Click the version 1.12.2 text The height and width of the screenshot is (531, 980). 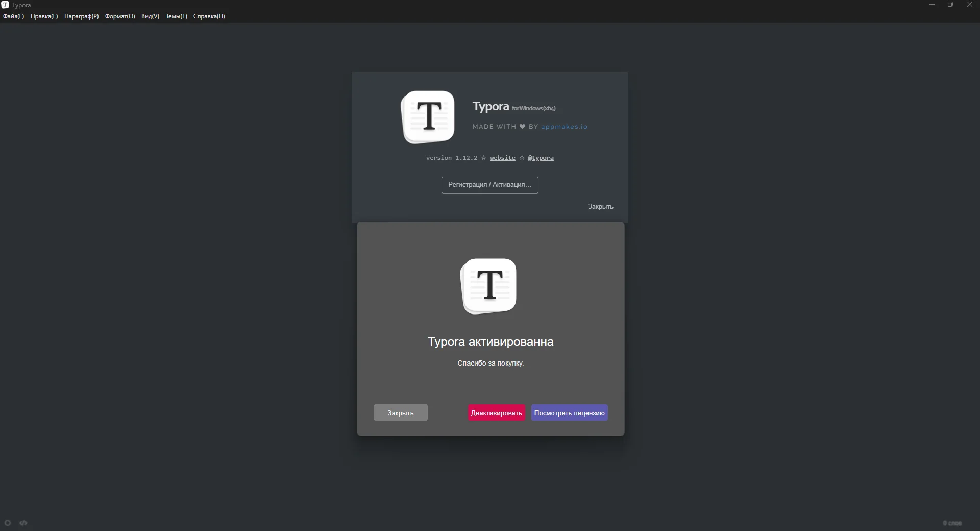click(x=452, y=158)
